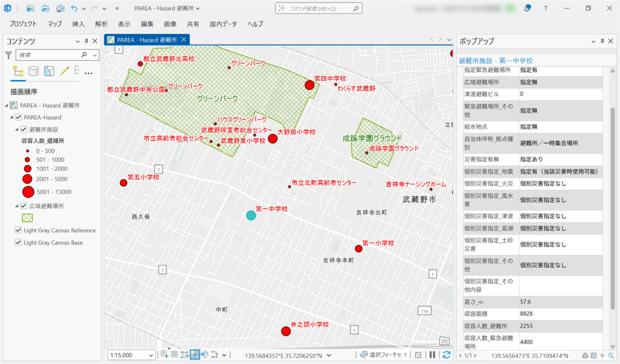620x364 pixels.
Task: Open the map scale 1:15,000 dropdown
Action: point(151,355)
